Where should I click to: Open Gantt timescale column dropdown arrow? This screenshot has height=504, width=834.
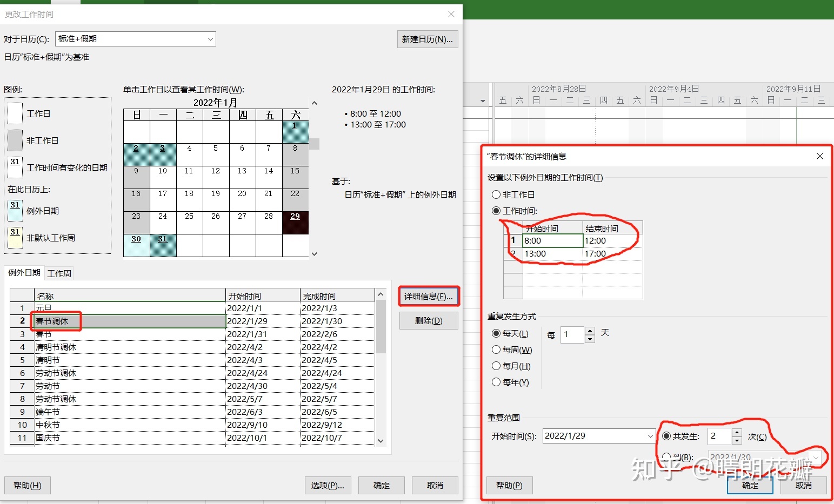tap(483, 101)
